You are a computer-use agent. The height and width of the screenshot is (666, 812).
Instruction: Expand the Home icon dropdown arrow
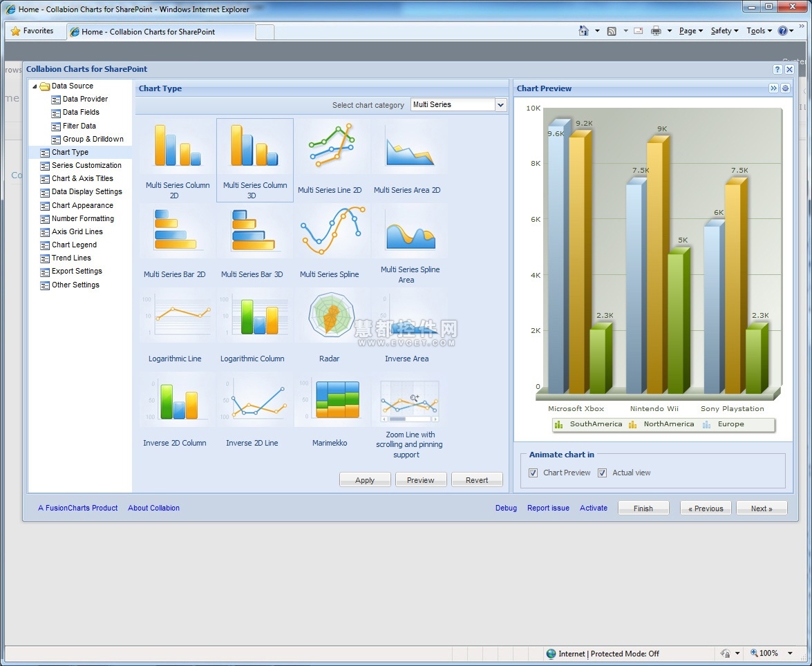(x=597, y=31)
